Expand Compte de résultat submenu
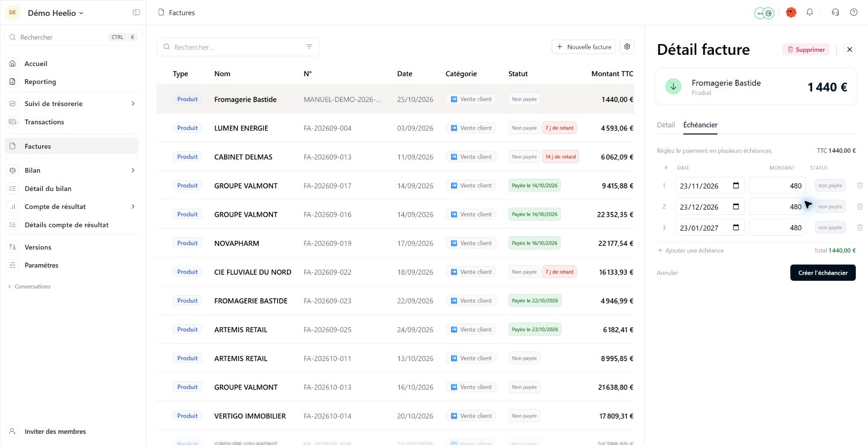The height and width of the screenshot is (445, 868). pos(133,207)
